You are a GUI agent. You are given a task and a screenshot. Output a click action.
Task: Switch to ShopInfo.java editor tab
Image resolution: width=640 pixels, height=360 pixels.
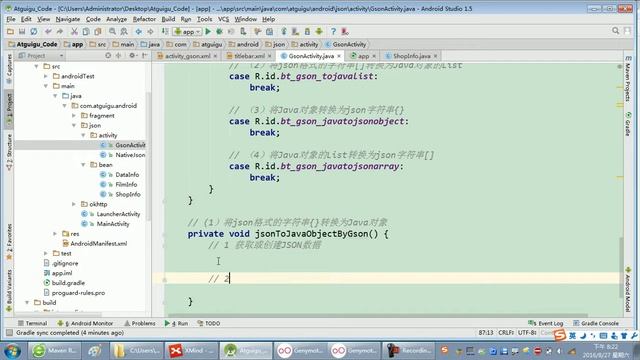411,56
